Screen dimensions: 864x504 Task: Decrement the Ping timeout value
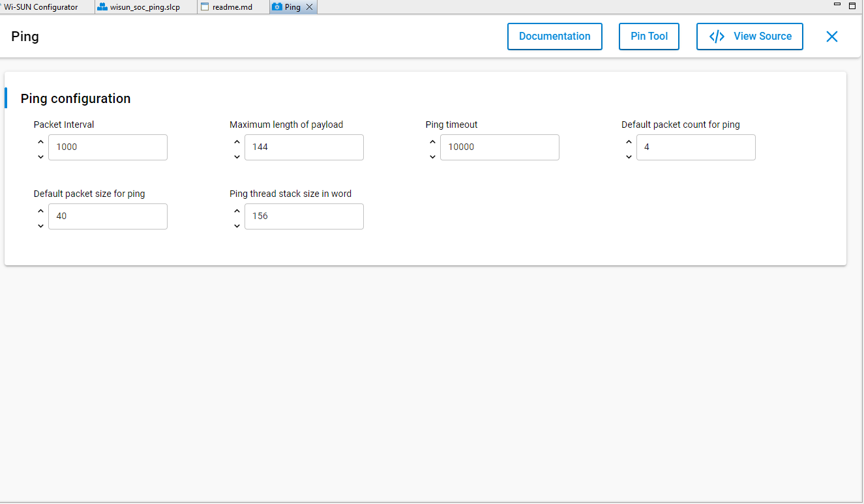432,156
